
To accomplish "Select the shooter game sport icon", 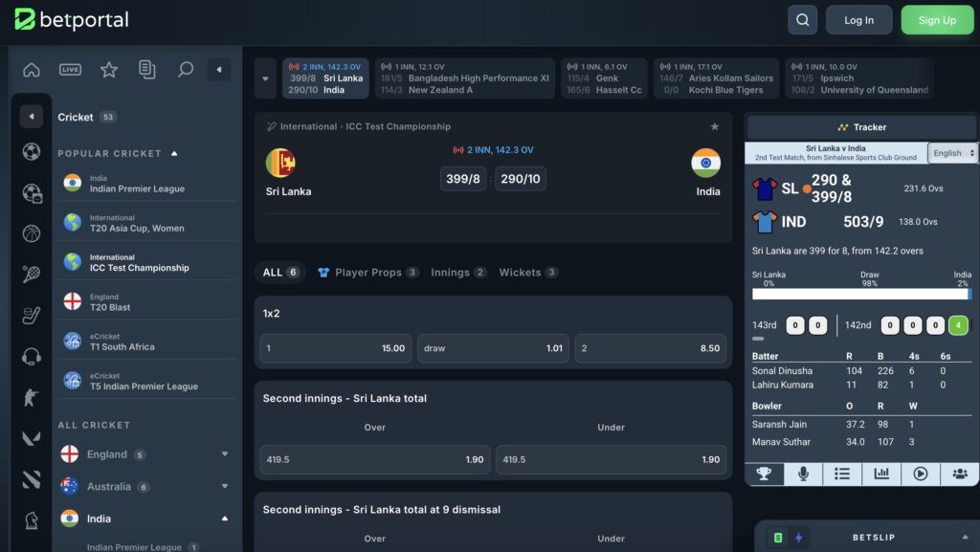I will 32,397.
